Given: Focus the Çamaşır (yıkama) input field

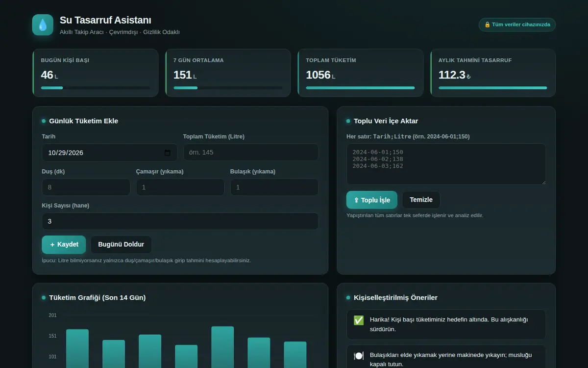Looking at the screenshot, I should pyautogui.click(x=180, y=187).
